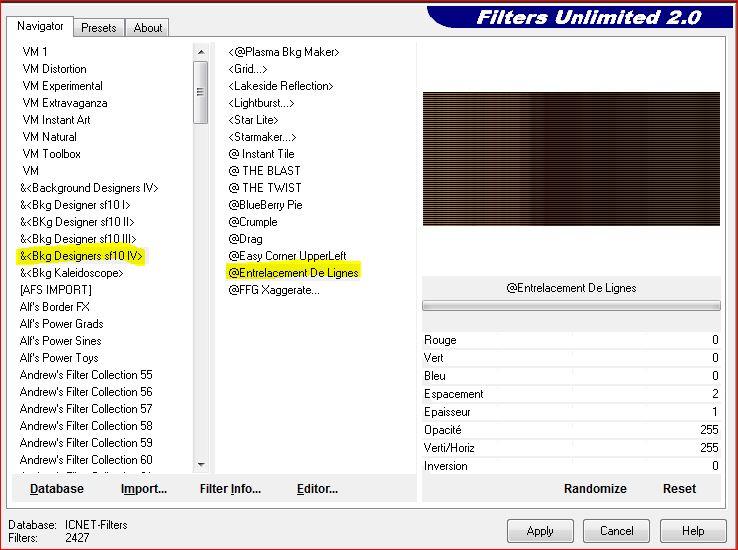The width and height of the screenshot is (738, 550).
Task: Choose <@Plasma Bkg Maker> filter
Action: click(x=284, y=52)
